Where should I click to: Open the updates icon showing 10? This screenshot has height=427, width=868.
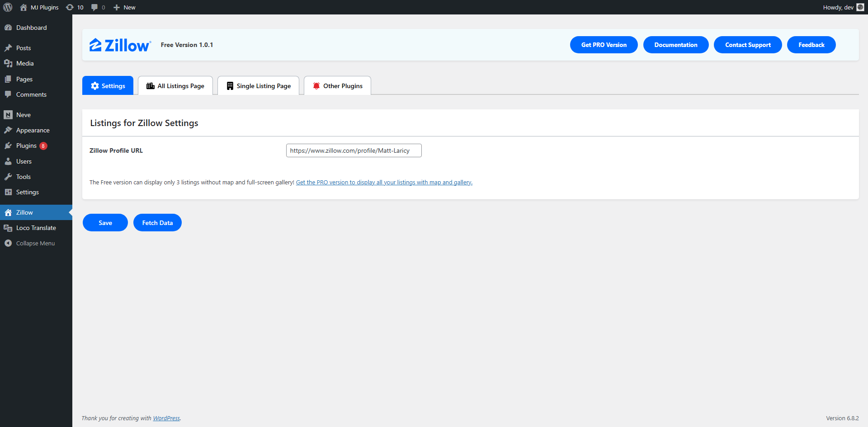(70, 7)
